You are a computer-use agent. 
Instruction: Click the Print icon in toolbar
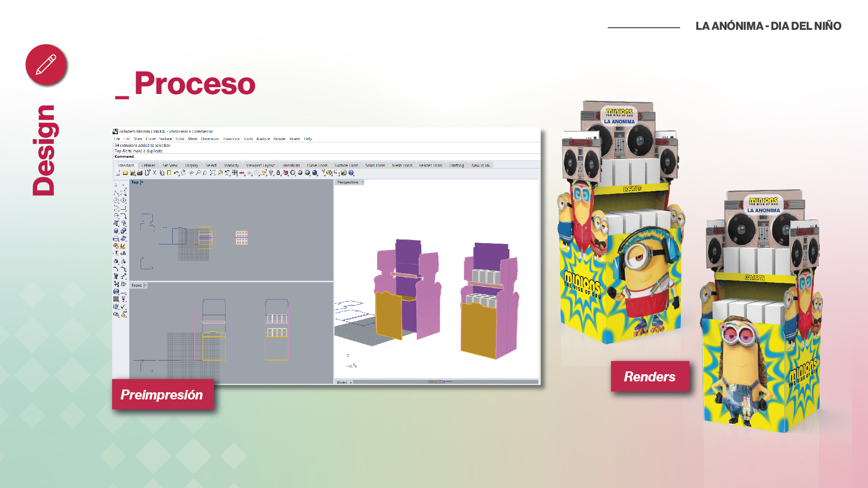pos(140,173)
